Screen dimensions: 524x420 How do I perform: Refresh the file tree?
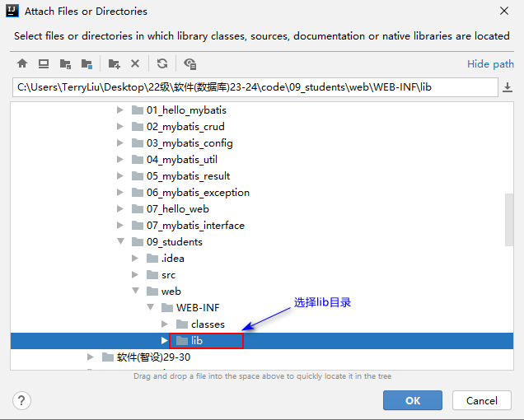click(162, 63)
